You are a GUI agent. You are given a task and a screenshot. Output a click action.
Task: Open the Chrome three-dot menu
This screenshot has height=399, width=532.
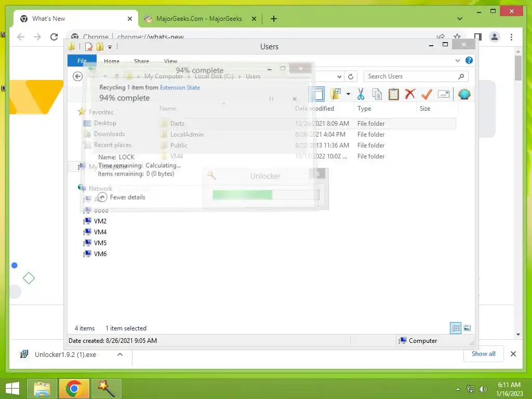511,37
